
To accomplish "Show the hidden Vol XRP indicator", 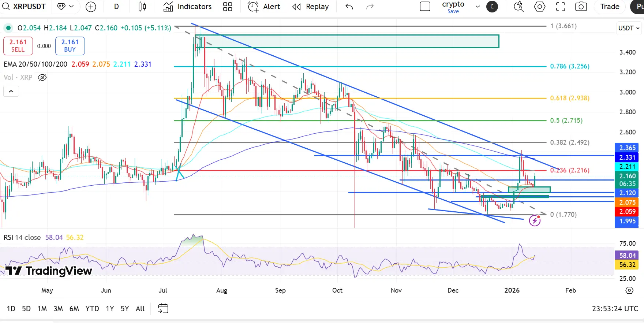I will tap(42, 77).
